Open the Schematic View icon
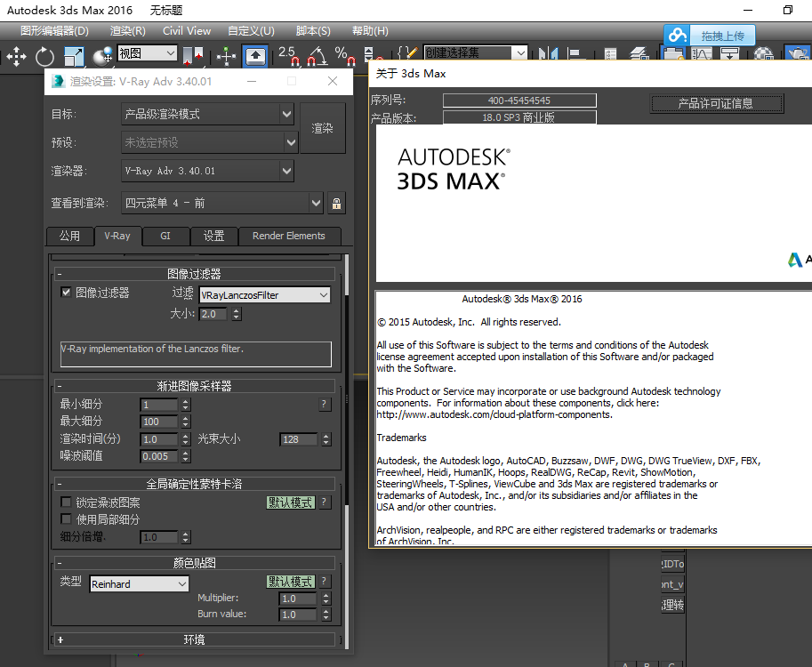The image size is (812, 667). pos(729,53)
